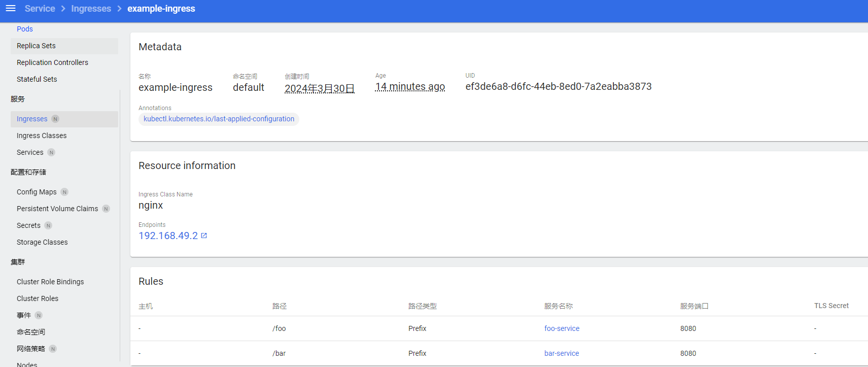This screenshot has height=367, width=868.
Task: Click port 8080 in the bar-service row
Action: point(688,353)
